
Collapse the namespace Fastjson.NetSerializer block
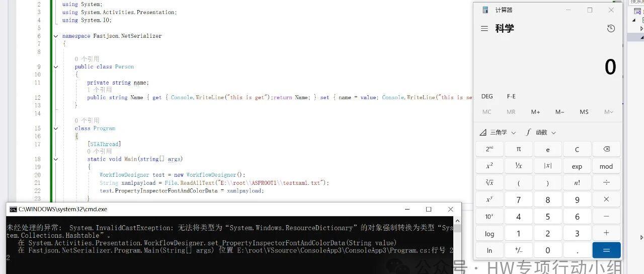[x=56, y=36]
